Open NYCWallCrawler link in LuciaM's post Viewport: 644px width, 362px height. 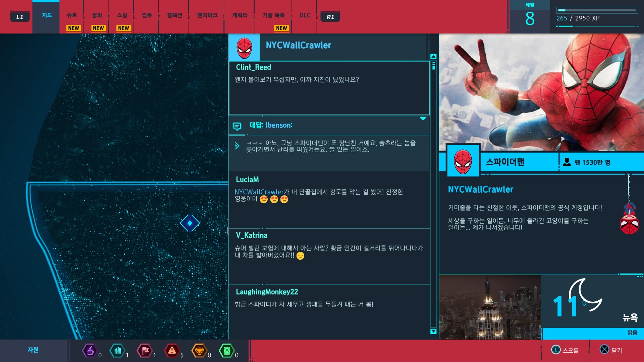point(259,192)
